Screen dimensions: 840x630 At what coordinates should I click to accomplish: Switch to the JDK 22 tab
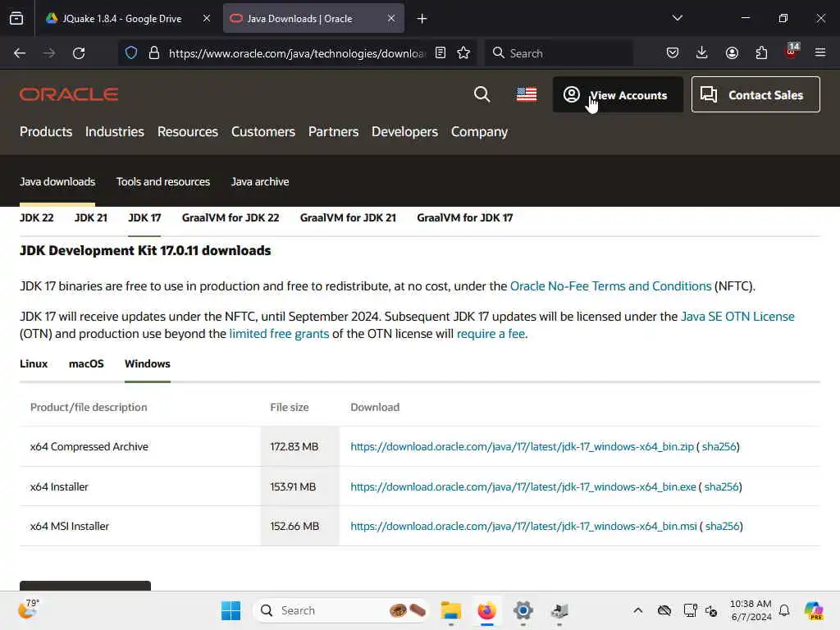click(x=36, y=217)
